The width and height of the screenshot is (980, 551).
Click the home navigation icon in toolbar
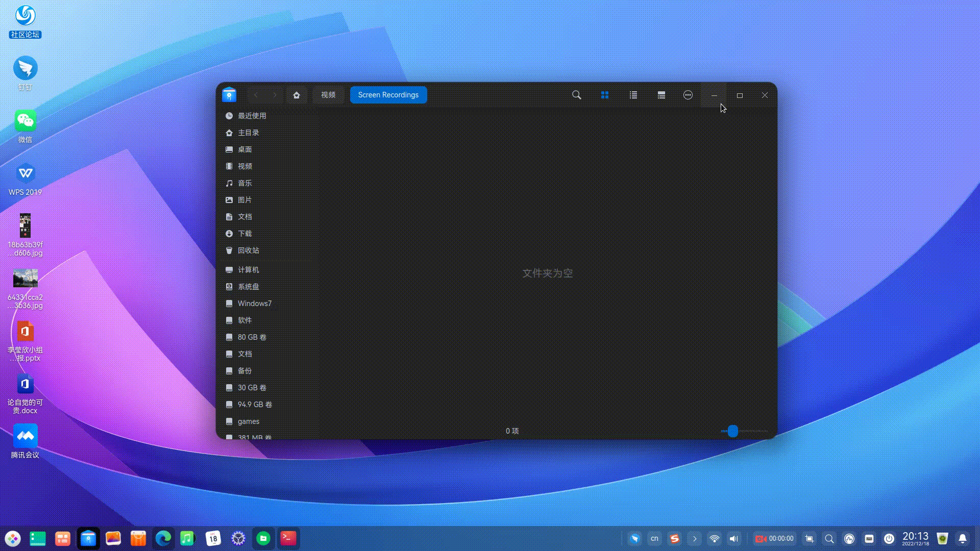[297, 95]
